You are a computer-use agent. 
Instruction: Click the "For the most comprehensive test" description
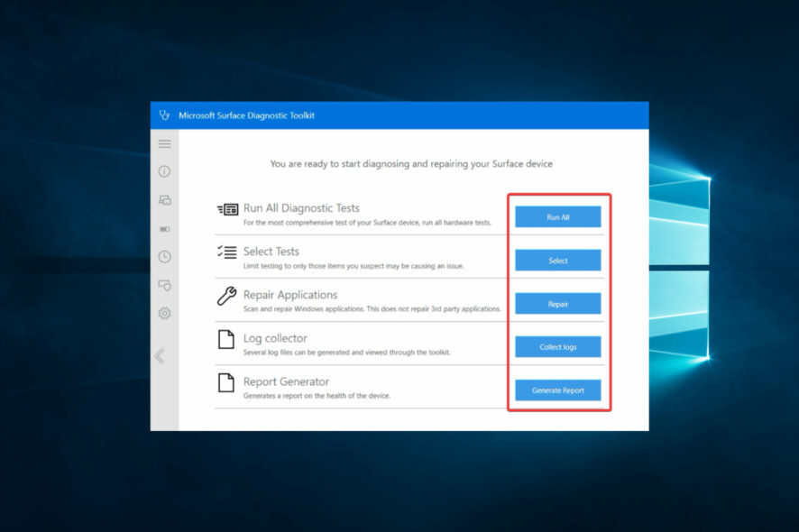367,222
